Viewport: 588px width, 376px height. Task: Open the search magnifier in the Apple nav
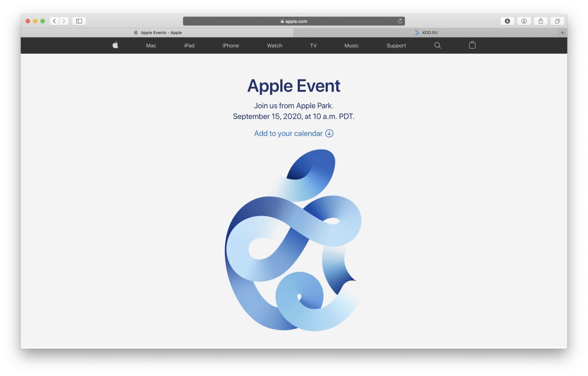pos(437,45)
